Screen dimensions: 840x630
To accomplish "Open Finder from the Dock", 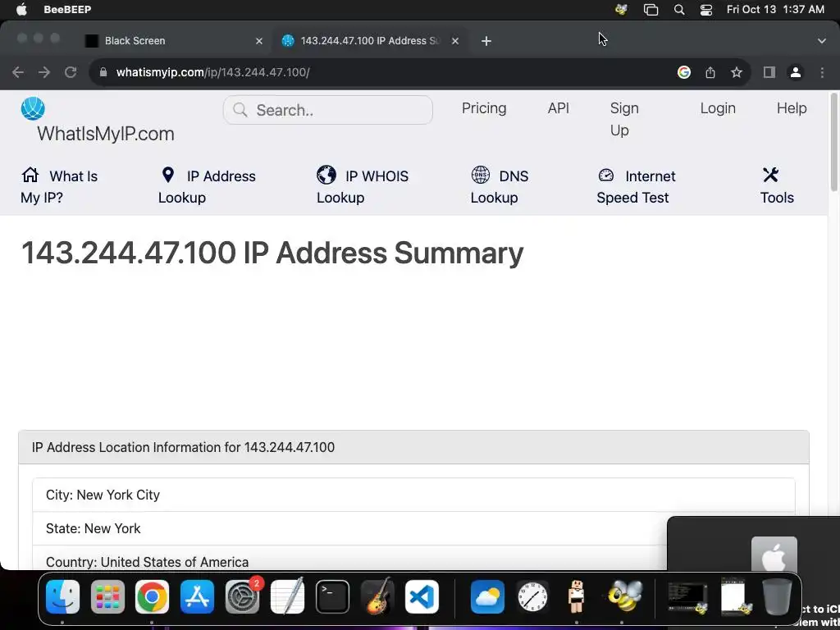I will (62, 596).
